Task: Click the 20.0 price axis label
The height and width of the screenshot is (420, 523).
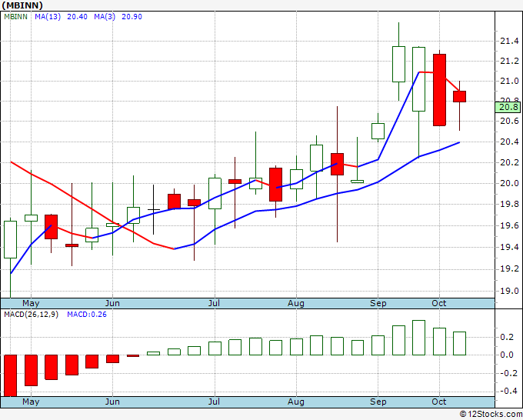Action: tap(509, 183)
